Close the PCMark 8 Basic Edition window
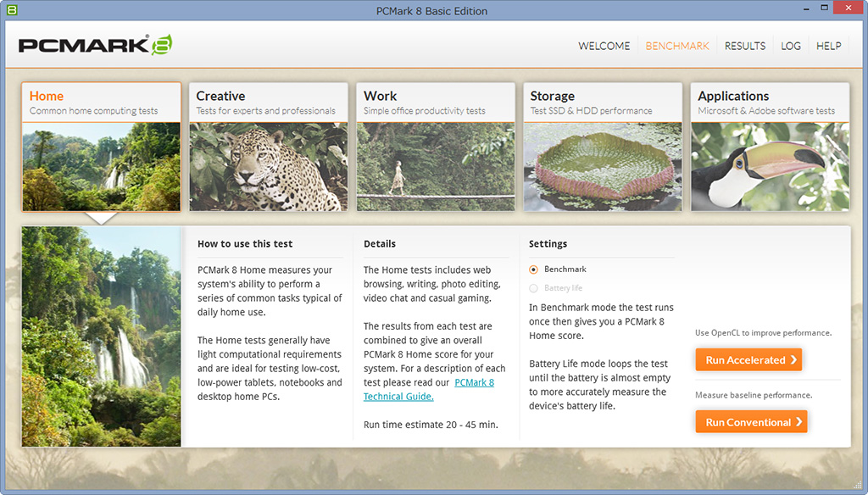The image size is (868, 495). pos(849,8)
